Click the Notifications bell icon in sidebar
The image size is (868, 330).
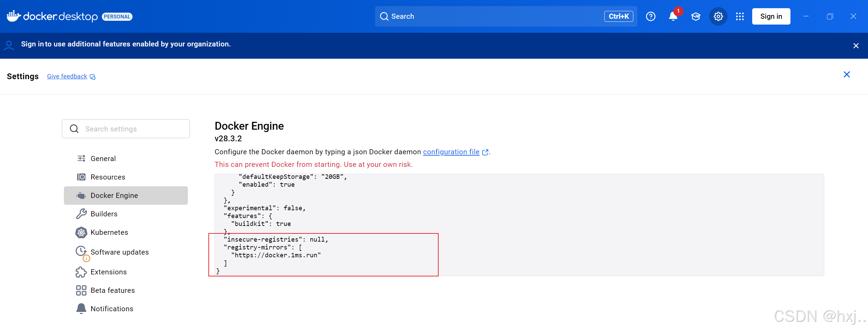[81, 309]
